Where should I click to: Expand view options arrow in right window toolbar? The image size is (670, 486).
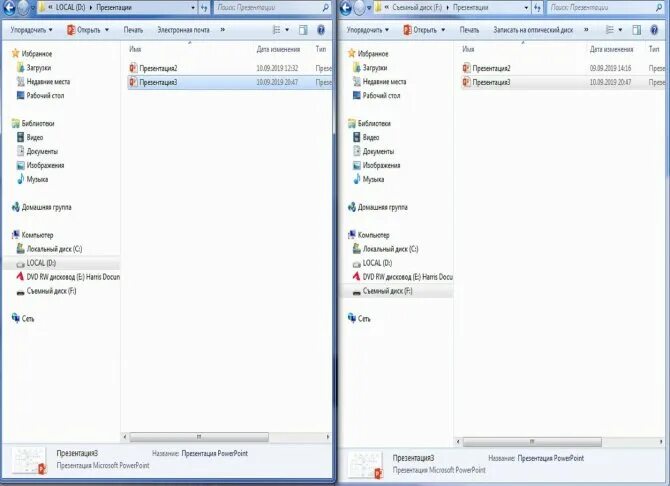pyautogui.click(x=620, y=30)
